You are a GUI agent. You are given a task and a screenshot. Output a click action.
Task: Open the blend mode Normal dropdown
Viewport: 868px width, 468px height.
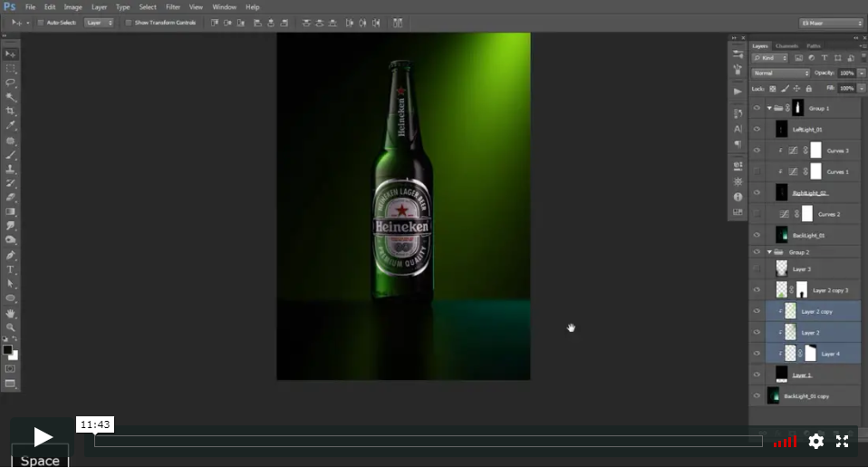point(780,73)
